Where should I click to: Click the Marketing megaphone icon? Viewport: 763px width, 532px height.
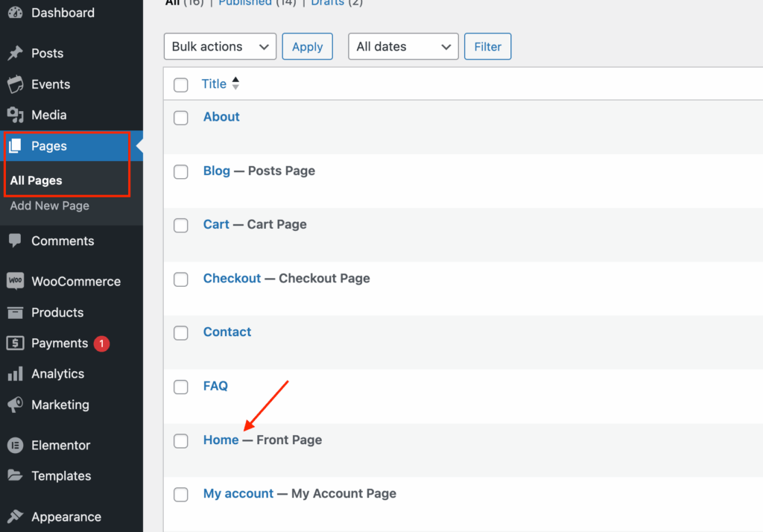pos(15,405)
